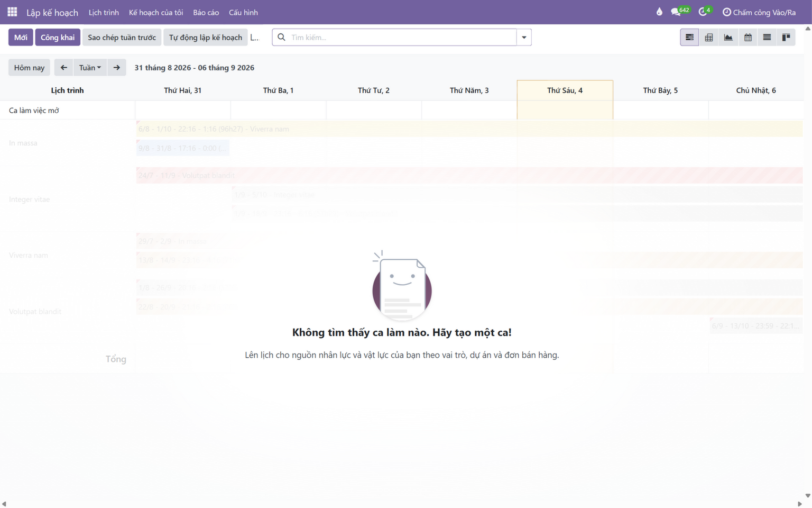The height and width of the screenshot is (508, 812).
Task: Open Báo cáo menu
Action: (x=206, y=12)
